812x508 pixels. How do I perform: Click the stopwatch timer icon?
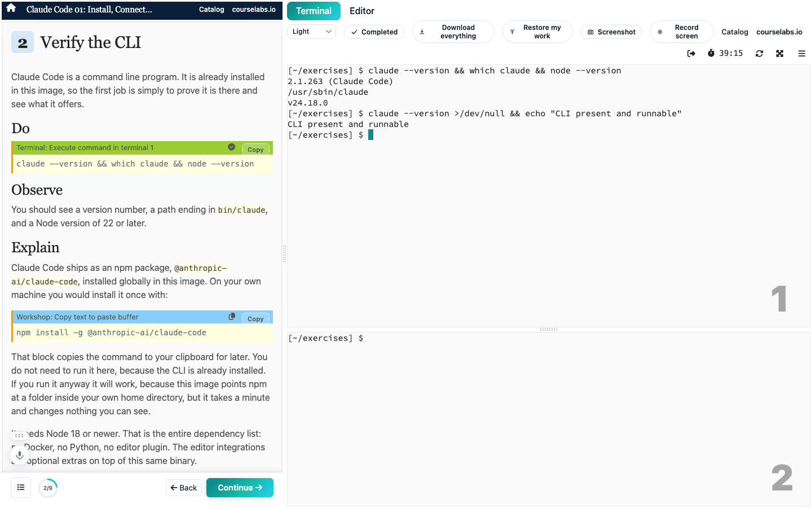711,53
